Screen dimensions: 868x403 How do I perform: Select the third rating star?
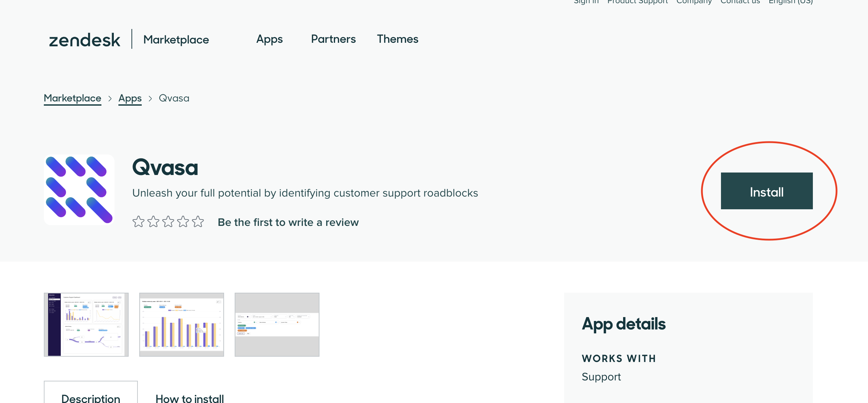168,222
